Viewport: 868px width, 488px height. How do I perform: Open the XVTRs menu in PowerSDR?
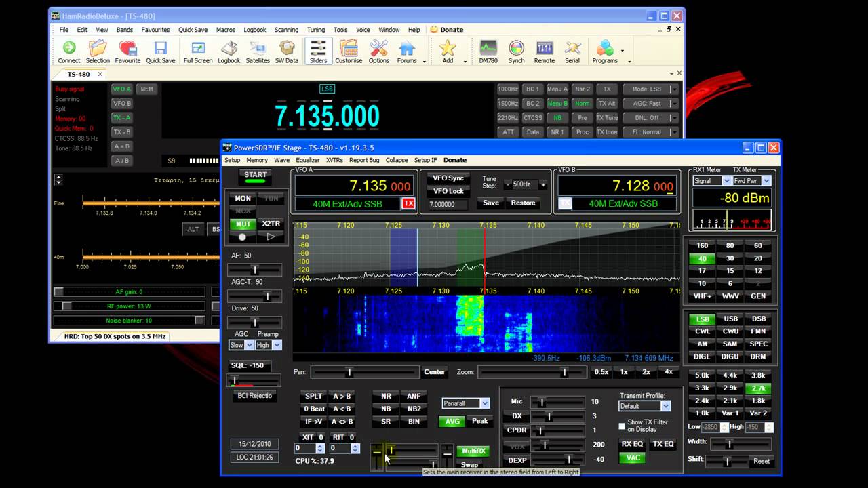click(334, 160)
